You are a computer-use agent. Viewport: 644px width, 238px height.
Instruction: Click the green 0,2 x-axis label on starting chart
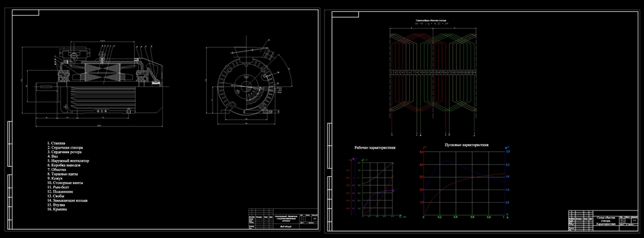(440, 217)
